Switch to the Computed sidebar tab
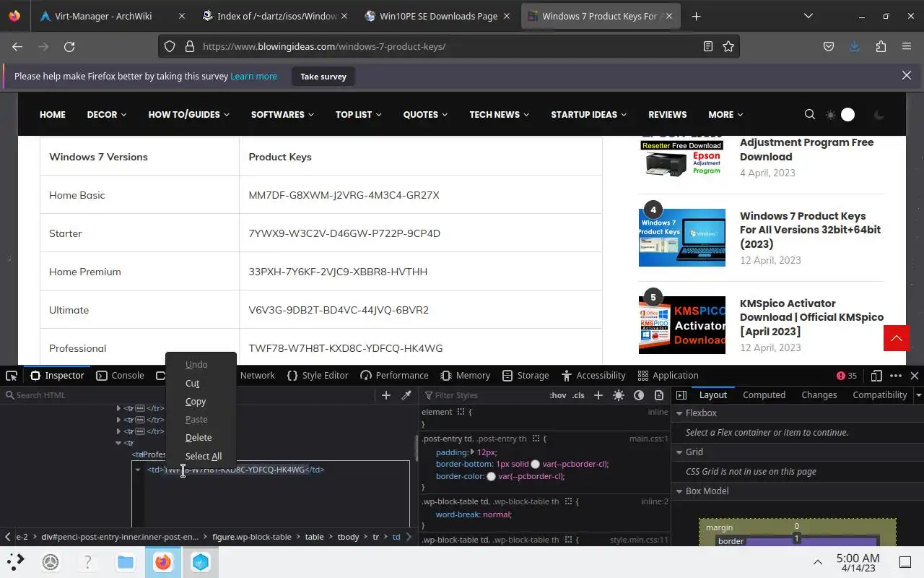 tap(764, 395)
